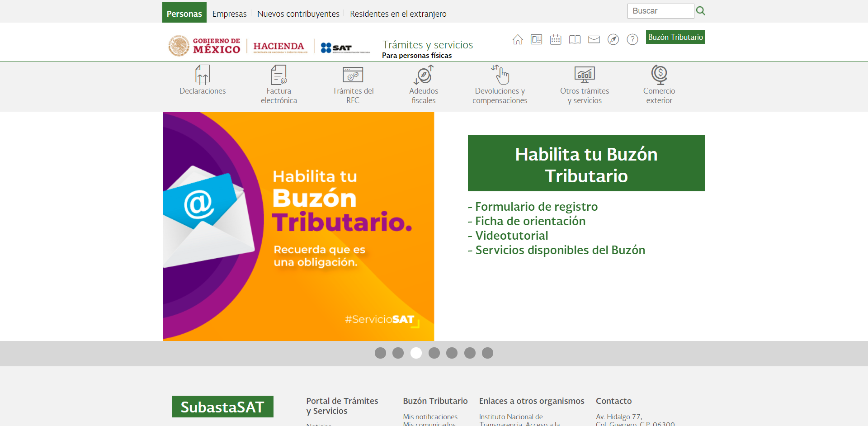Select the seventh carousel slide dot

coord(487,353)
